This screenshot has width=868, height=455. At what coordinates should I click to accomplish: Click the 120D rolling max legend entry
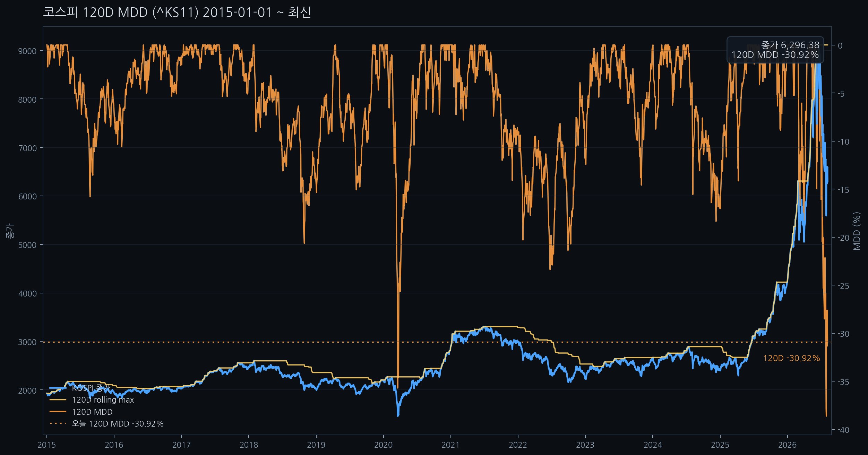92,400
